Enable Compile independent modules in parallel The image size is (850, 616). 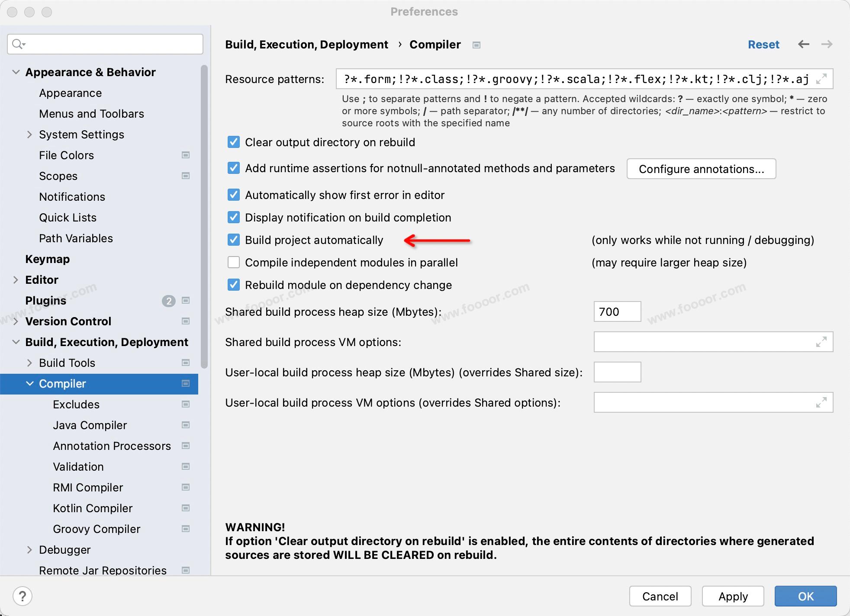coord(234,262)
